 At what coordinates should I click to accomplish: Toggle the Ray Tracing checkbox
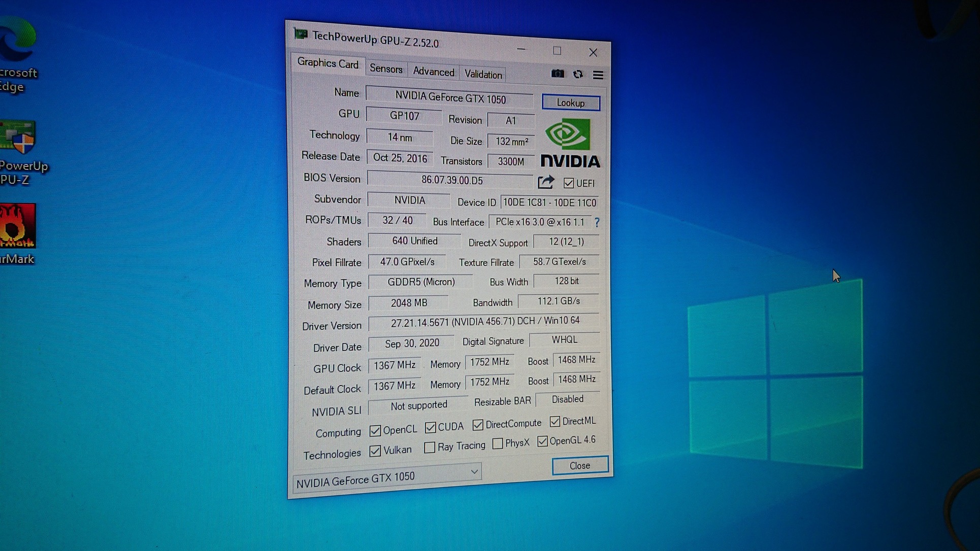(x=430, y=447)
